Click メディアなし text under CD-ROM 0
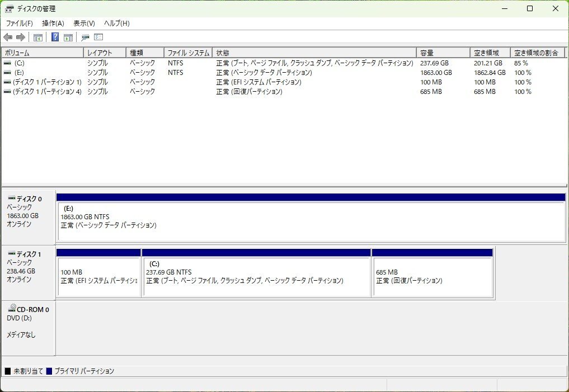This screenshot has width=569, height=392. [x=21, y=335]
